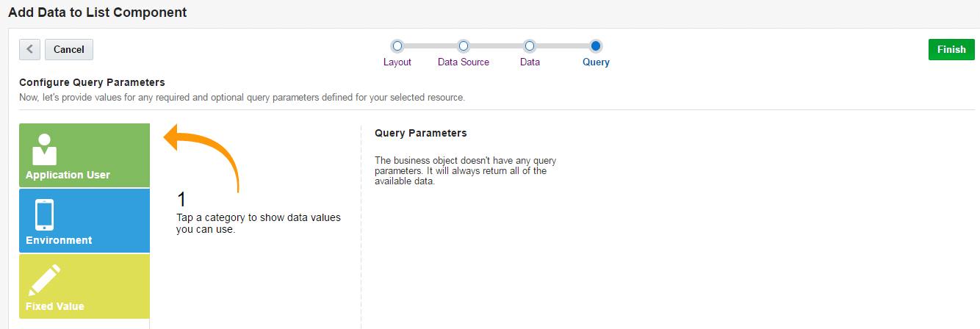Open the Data Source step label
Screen dimensions: 980x329
pos(464,62)
